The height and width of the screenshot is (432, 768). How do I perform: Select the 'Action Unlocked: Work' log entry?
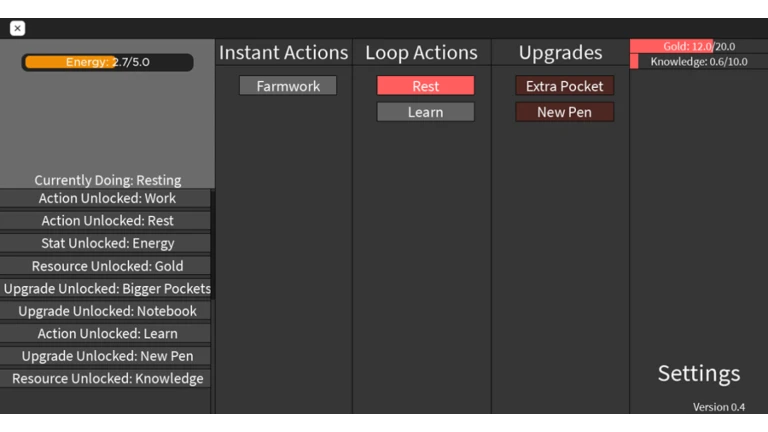106,198
